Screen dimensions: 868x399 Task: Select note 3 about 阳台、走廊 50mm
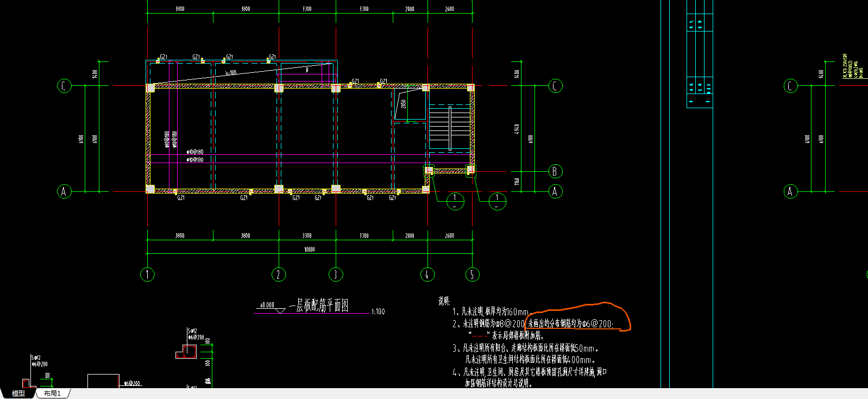click(525, 348)
